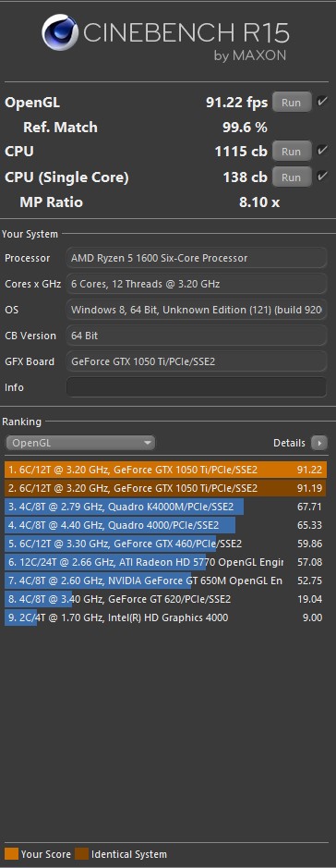Select the Quadro K4000M ranking entry

pos(165,507)
